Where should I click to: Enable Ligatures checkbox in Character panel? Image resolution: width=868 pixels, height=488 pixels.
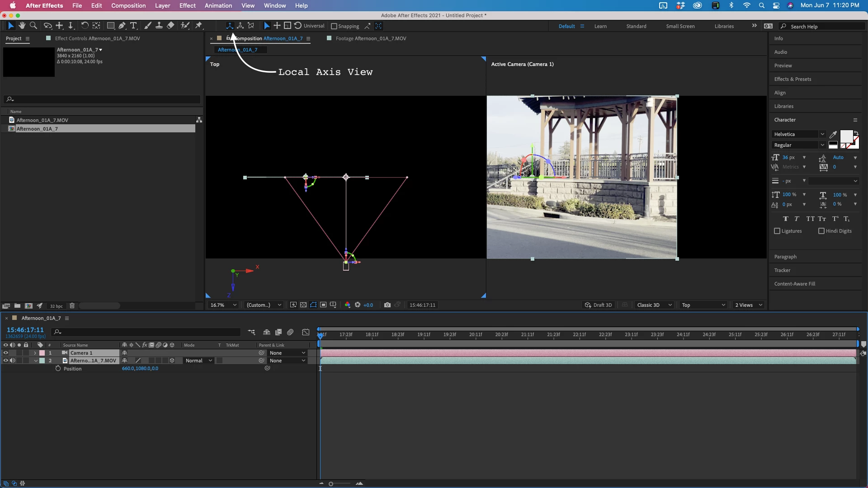(x=777, y=231)
